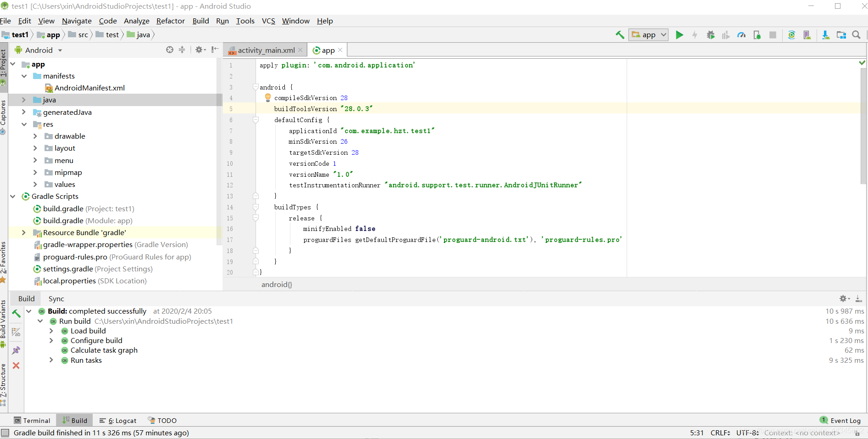Switch to Sync tab in Build panel
This screenshot has width=868, height=439.
pyautogui.click(x=56, y=298)
